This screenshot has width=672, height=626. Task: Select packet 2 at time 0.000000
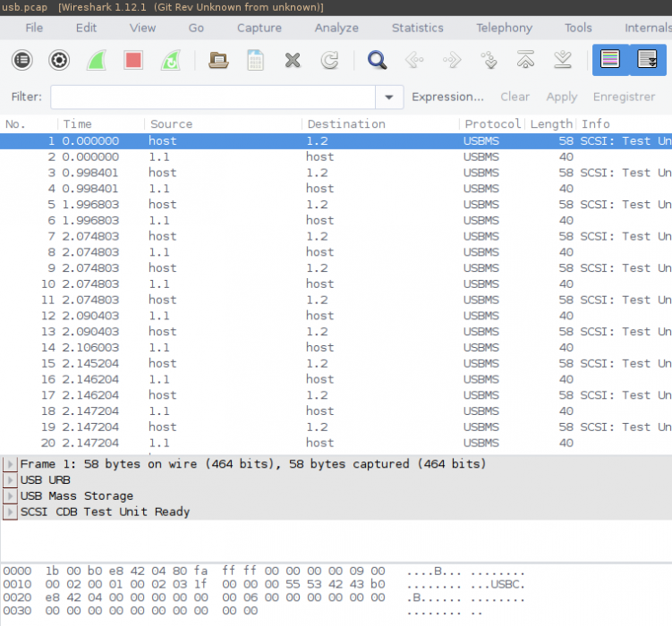(x=336, y=157)
